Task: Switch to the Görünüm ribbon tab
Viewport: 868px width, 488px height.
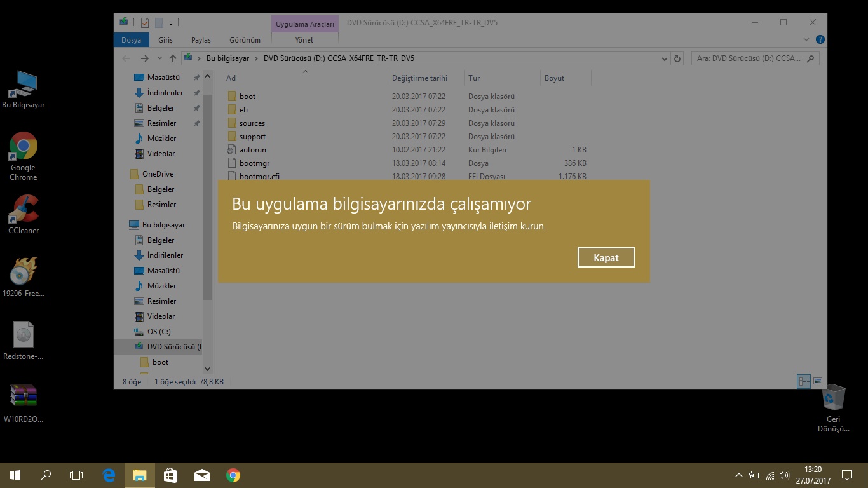Action: coord(245,40)
